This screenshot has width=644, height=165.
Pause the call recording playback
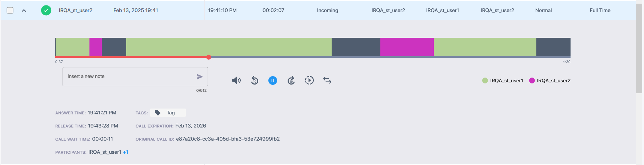(273, 80)
